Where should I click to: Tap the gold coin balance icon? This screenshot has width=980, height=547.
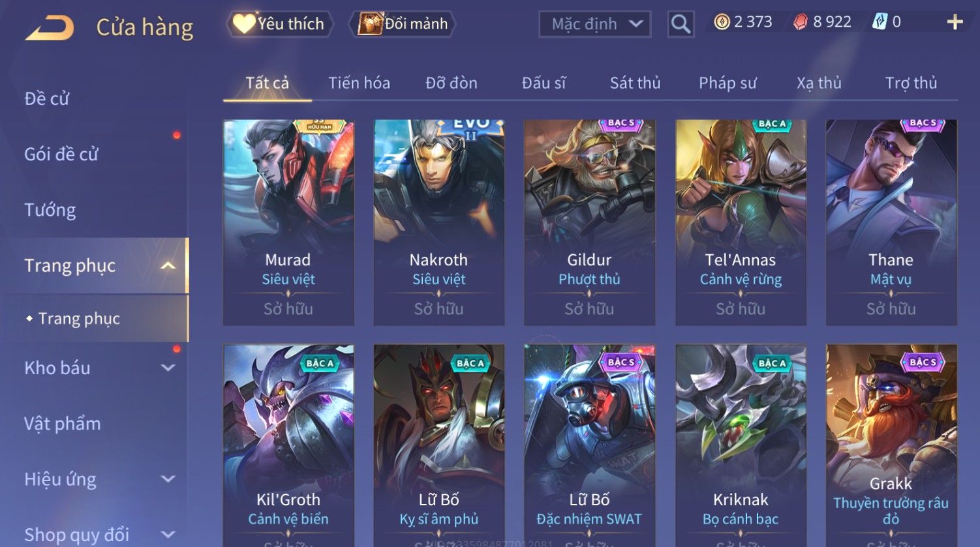(x=721, y=23)
